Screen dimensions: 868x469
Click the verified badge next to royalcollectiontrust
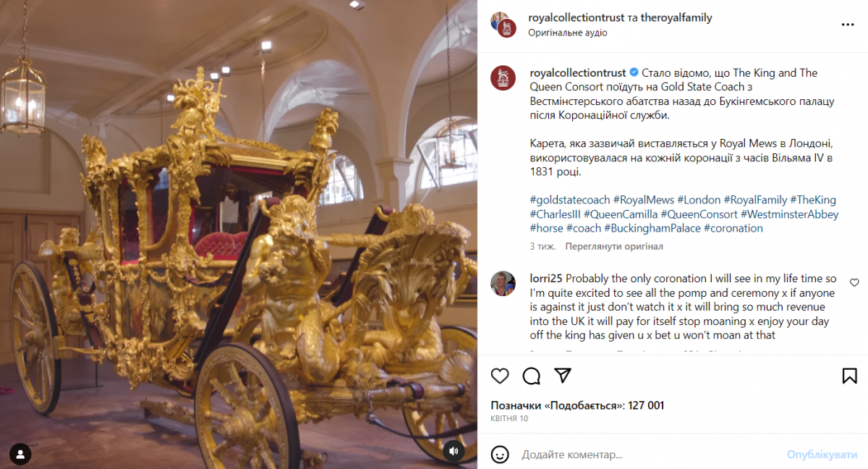coord(634,73)
